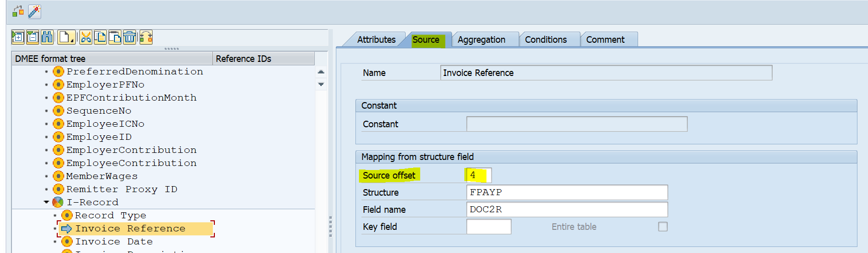Viewport: 868px width, 253px height.
Task: Delete node with trash can icon
Action: coord(130,37)
